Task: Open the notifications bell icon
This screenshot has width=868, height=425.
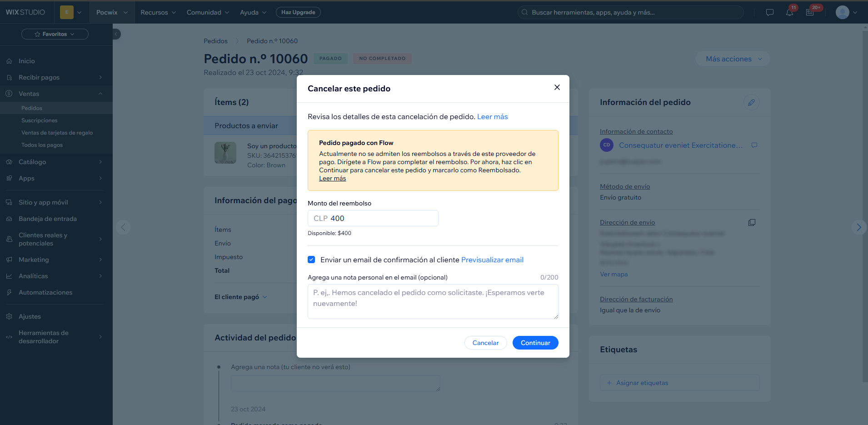Action: [x=789, y=13]
